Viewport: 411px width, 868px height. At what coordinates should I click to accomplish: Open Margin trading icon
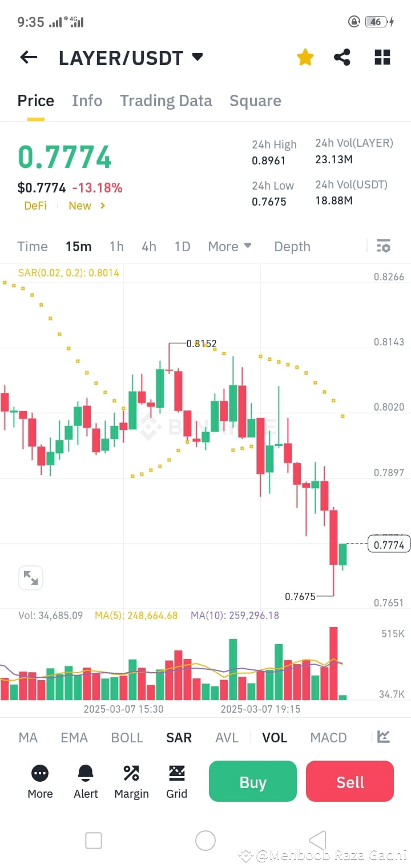tap(131, 773)
